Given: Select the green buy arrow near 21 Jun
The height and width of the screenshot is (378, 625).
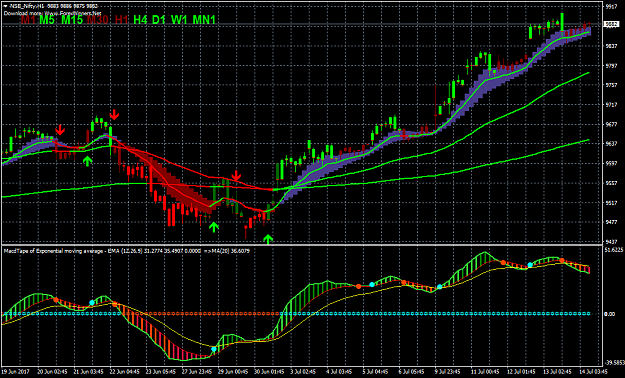Looking at the screenshot, I should click(x=88, y=161).
